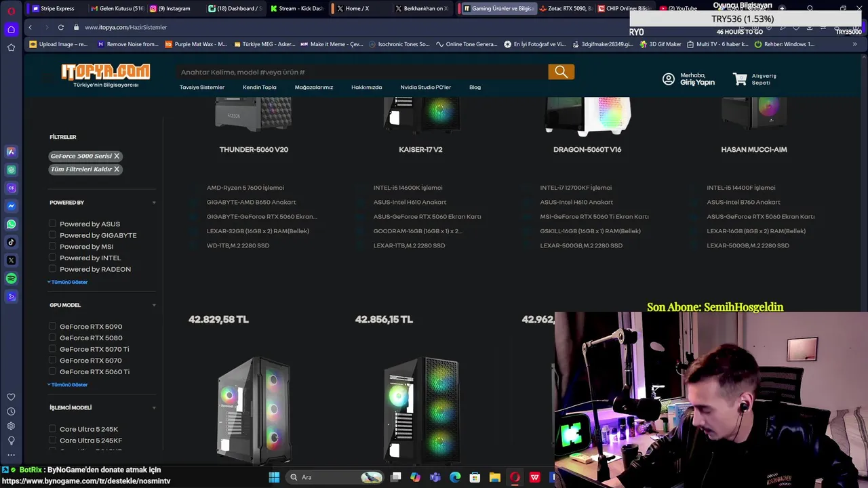Collapse the İŞLEMCİ MODELİ filter section arrow

[154, 408]
